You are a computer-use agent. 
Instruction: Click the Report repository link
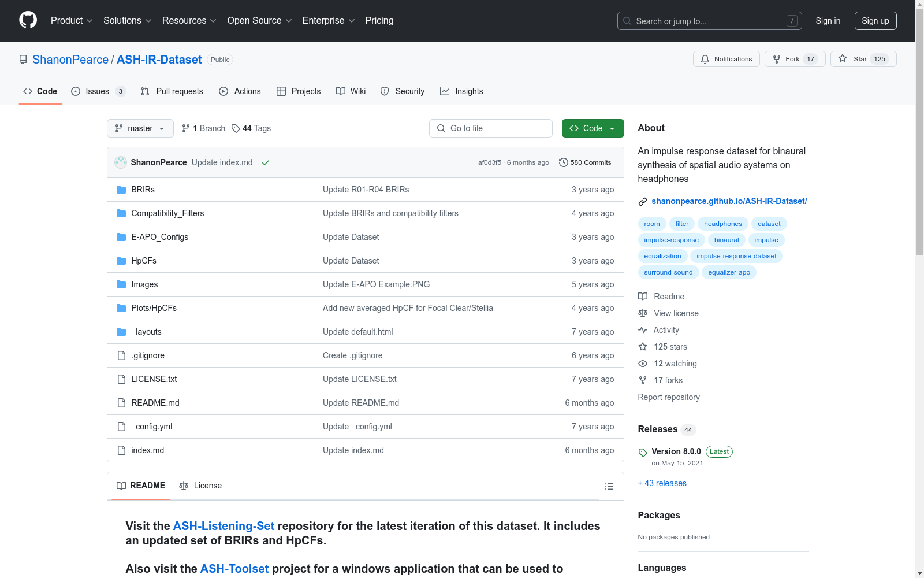[x=669, y=397]
